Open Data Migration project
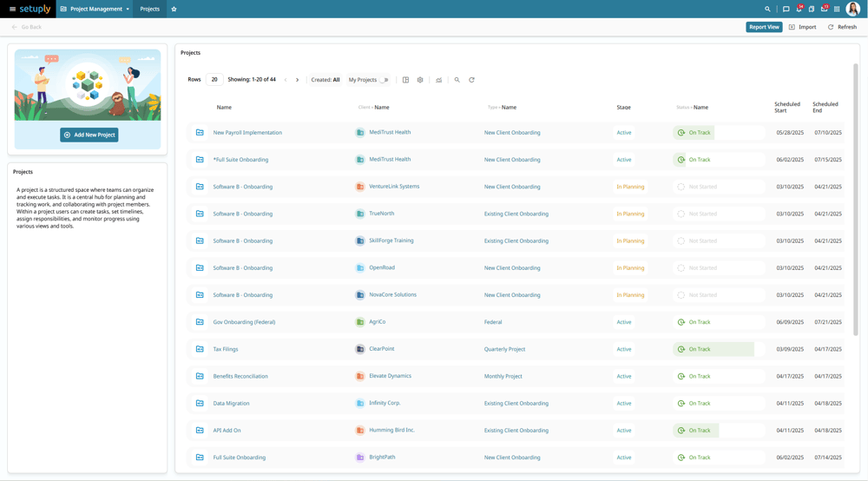Viewport: 868px width, 481px height. [x=232, y=404]
